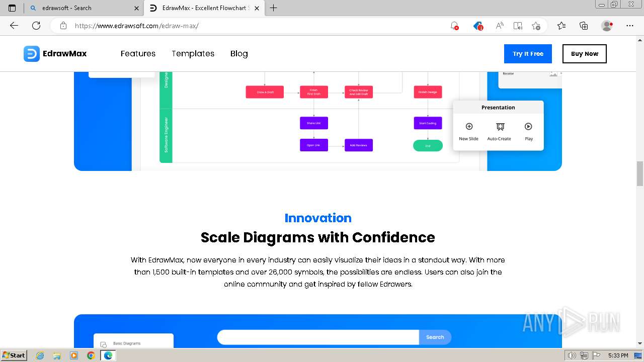
Task: Click the Finish Design red box
Action: click(x=428, y=92)
